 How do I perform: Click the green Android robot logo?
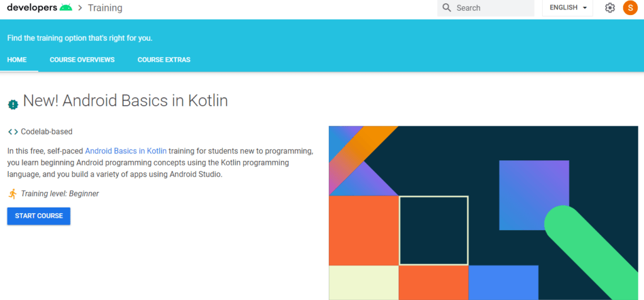(x=66, y=8)
